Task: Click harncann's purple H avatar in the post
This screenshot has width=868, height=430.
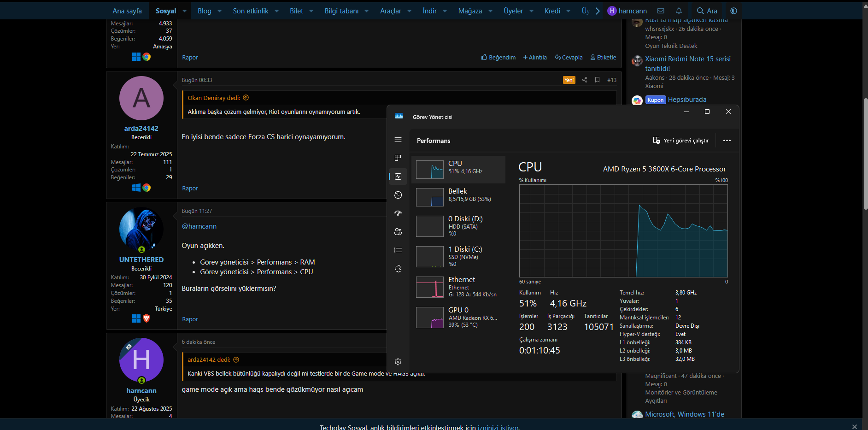Action: (141, 360)
